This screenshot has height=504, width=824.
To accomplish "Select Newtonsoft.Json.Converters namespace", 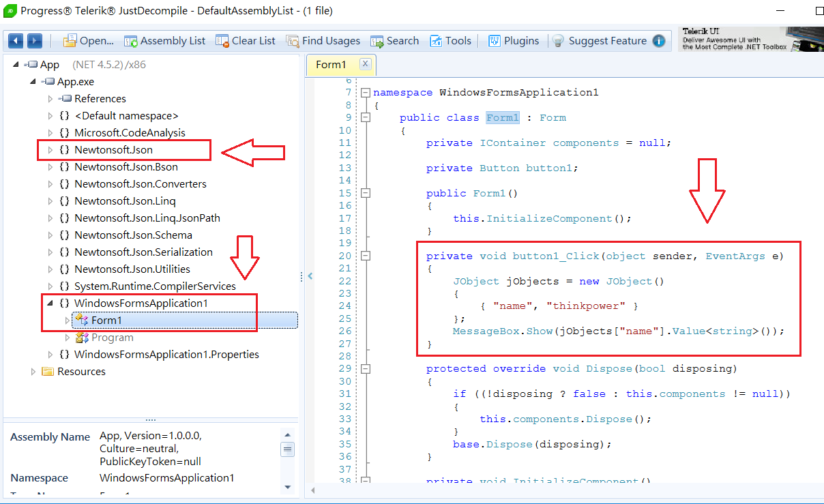I will pos(141,184).
